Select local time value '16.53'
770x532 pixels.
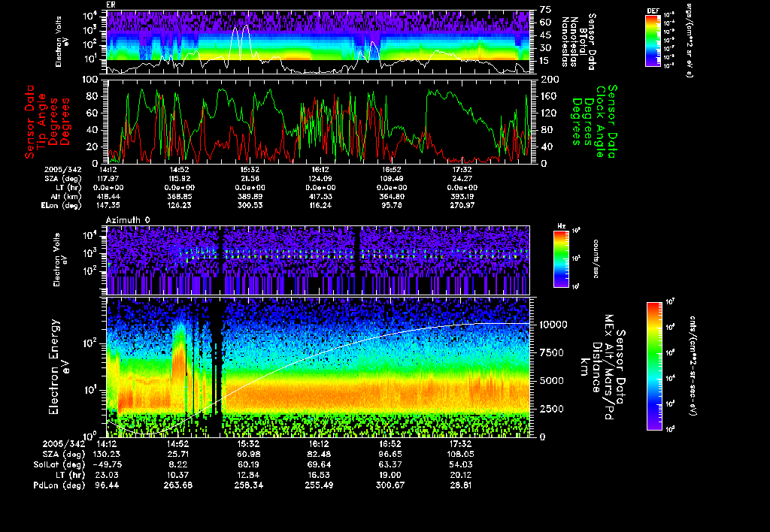(x=319, y=475)
